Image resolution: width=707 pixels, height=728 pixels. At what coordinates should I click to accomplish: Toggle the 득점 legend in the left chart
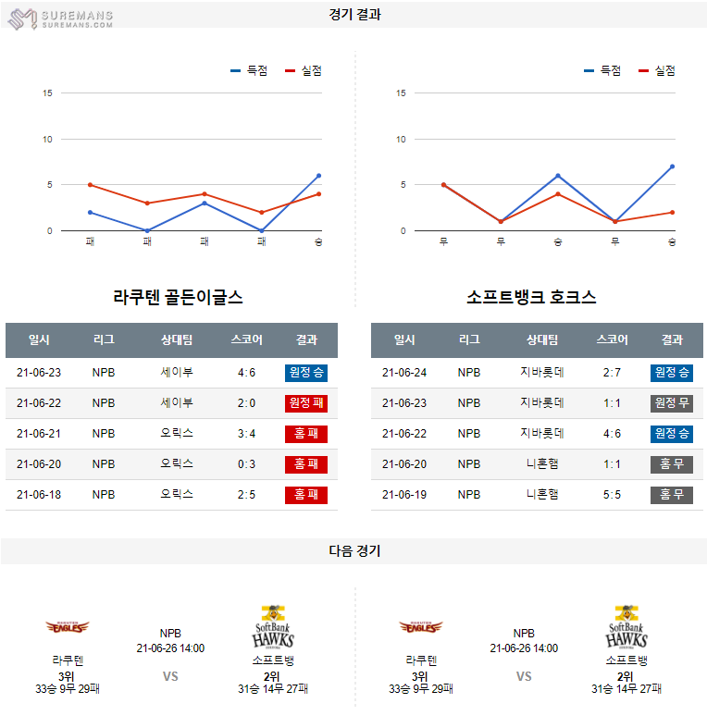click(249, 70)
